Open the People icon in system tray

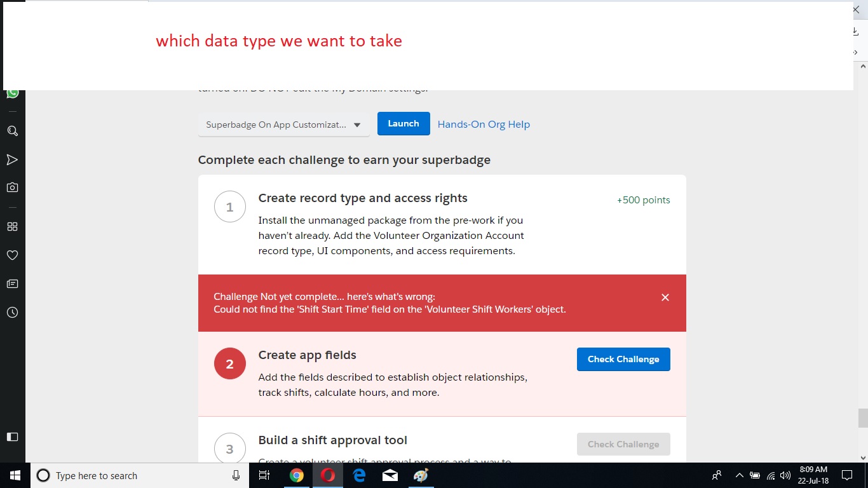717,475
